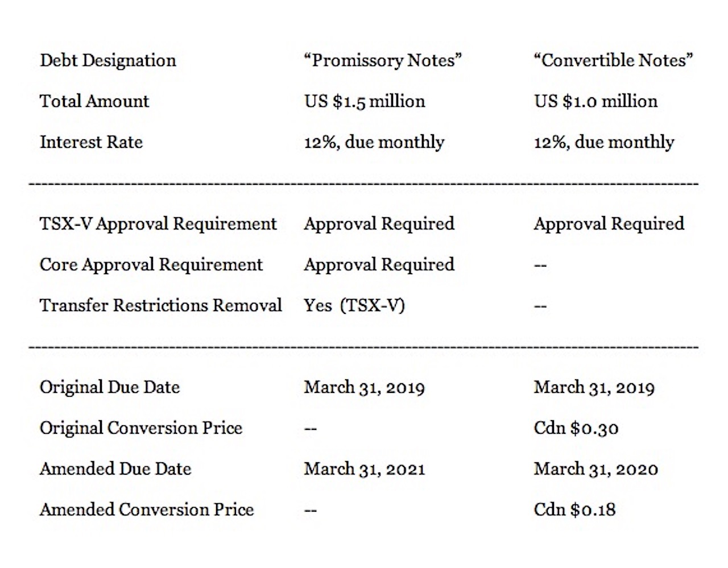Click "Transfer Restrictions Removal" label
Image resolution: width=728 pixels, height=568 pixels.
161,305
